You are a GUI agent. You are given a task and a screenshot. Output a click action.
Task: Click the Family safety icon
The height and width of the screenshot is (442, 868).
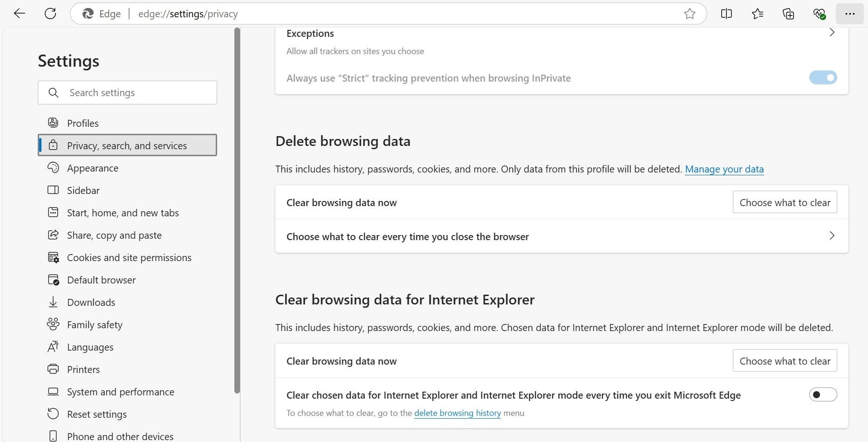point(53,324)
